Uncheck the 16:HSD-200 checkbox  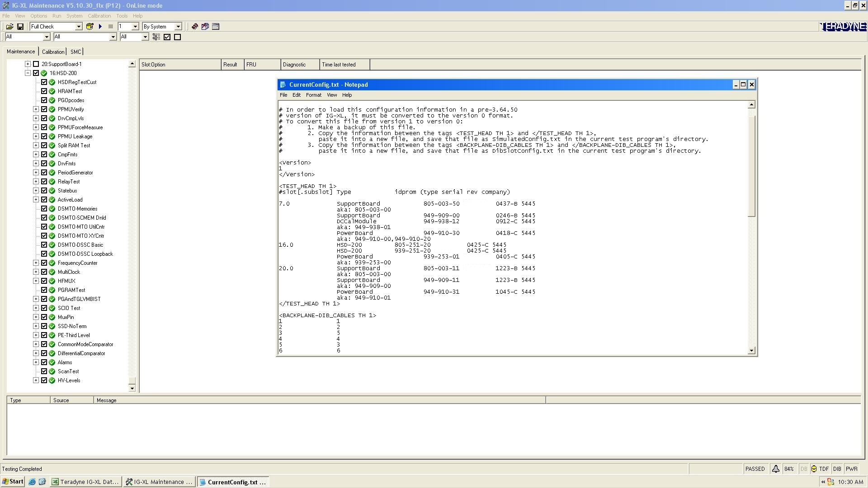point(36,73)
